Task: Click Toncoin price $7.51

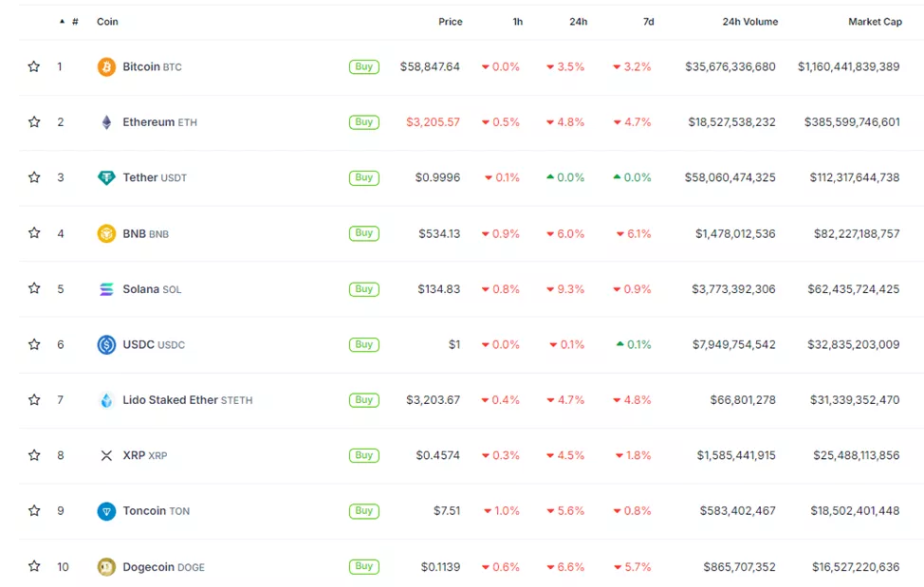Action: (447, 510)
